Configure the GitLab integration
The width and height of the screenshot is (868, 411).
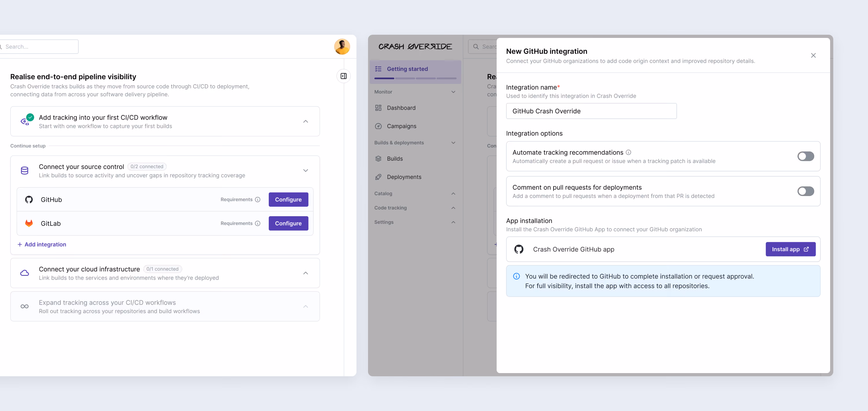288,223
